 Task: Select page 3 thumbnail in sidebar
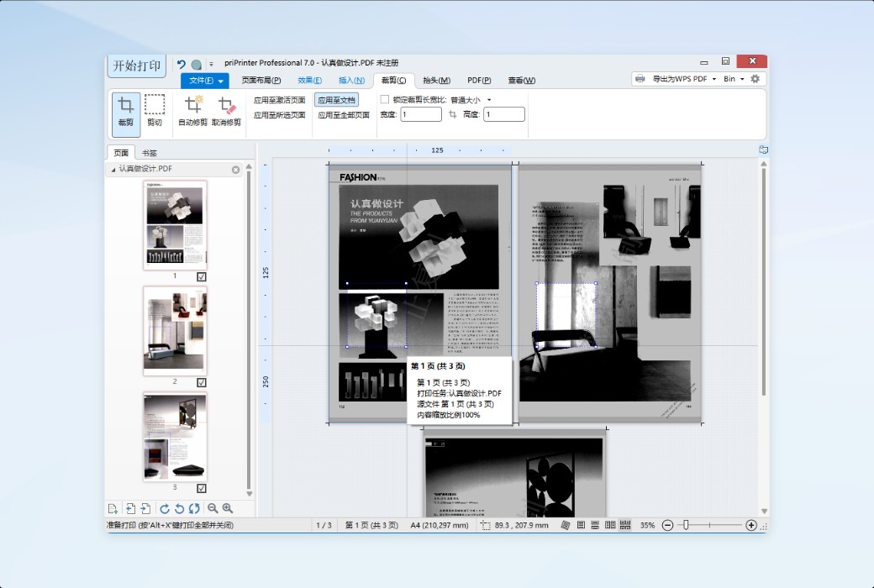pyautogui.click(x=175, y=437)
